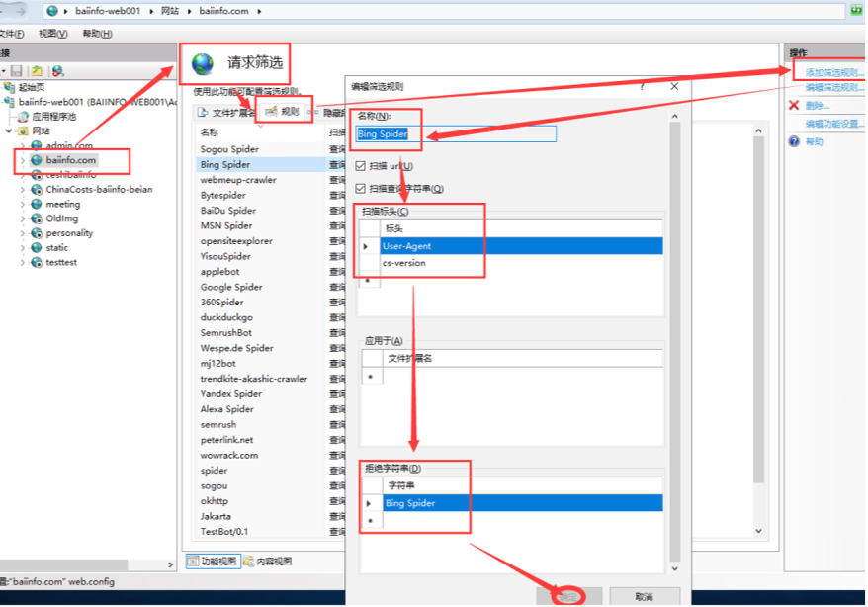The height and width of the screenshot is (607, 868).
Task: Select webmeup-crawler in rules list
Action: pos(238,180)
